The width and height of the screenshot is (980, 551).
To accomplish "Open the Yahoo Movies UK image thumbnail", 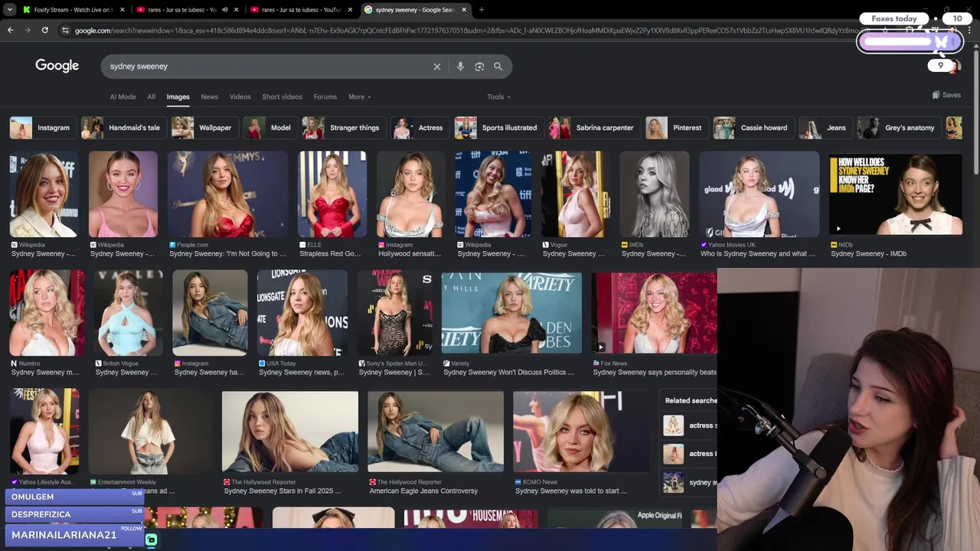I will coord(759,194).
